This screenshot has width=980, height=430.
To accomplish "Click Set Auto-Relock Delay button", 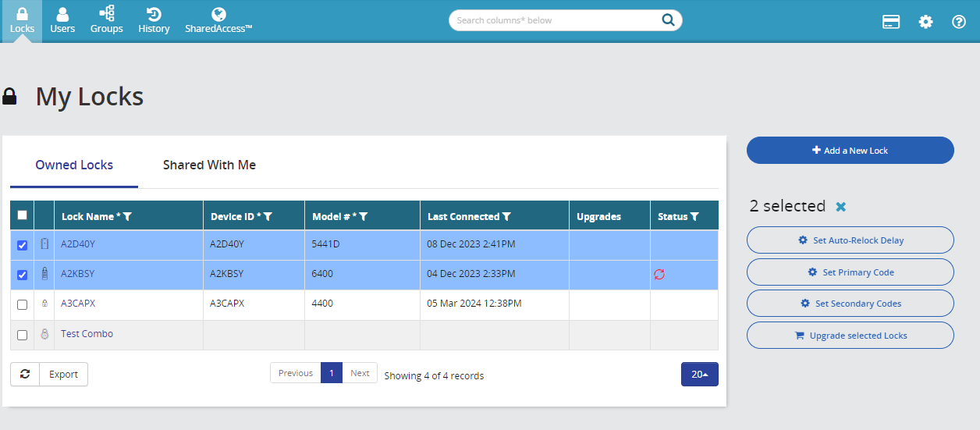I will pyautogui.click(x=850, y=240).
